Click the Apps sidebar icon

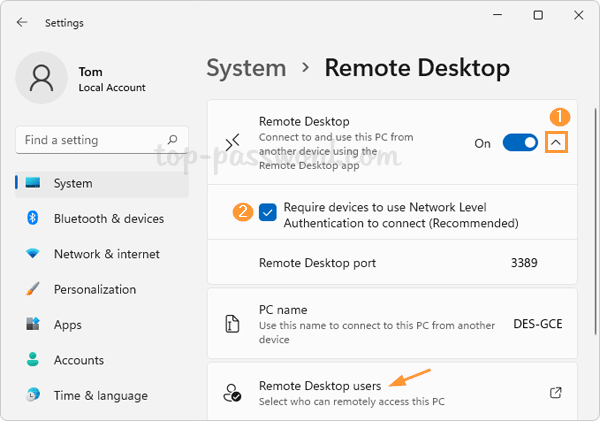point(32,325)
